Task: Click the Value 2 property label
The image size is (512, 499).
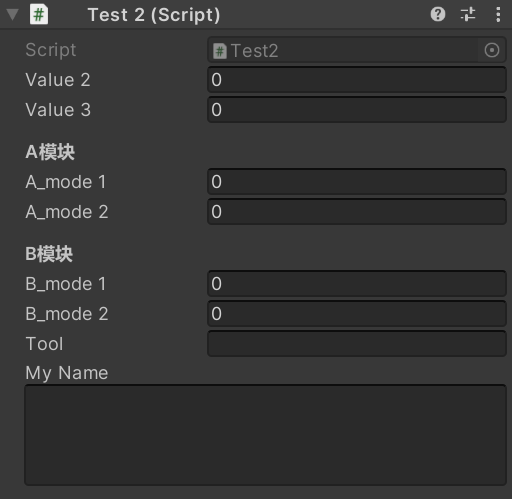Action: [58, 80]
